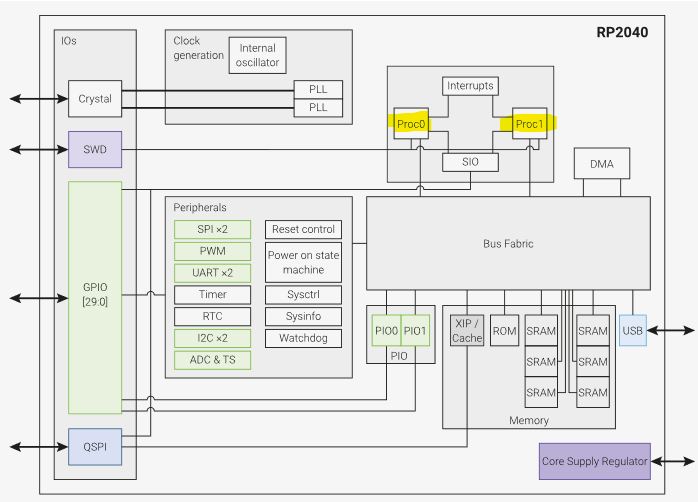Screen dimensions: 698x502
Task: Select the highlighted Proc0 block
Action: tap(411, 123)
